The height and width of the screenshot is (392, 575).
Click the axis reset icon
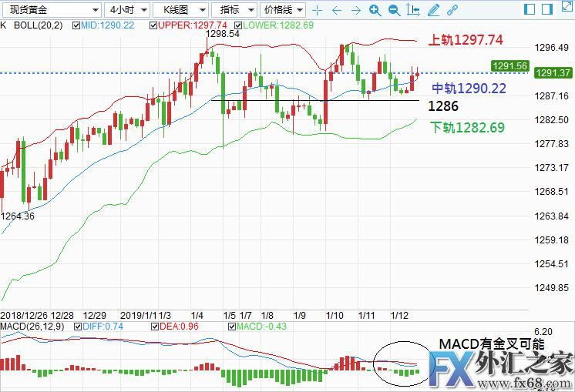tap(413, 10)
